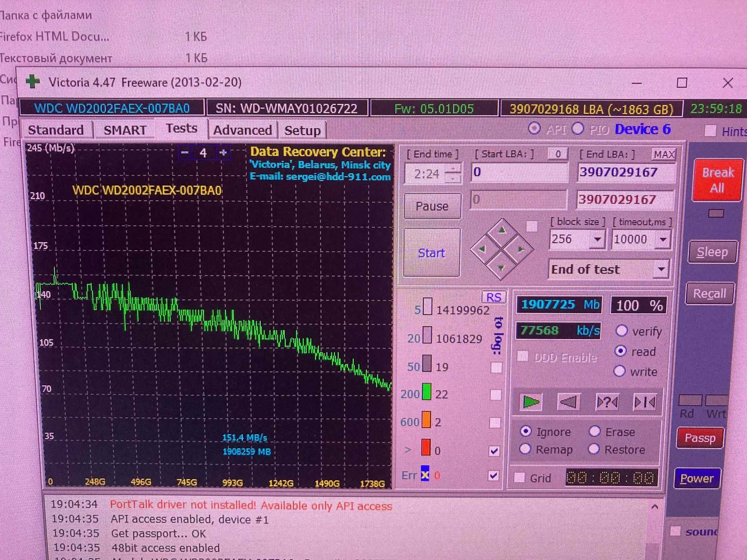Toggle the small checkbox beside navigation diamond
The width and height of the screenshot is (747, 560).
pos(532,226)
